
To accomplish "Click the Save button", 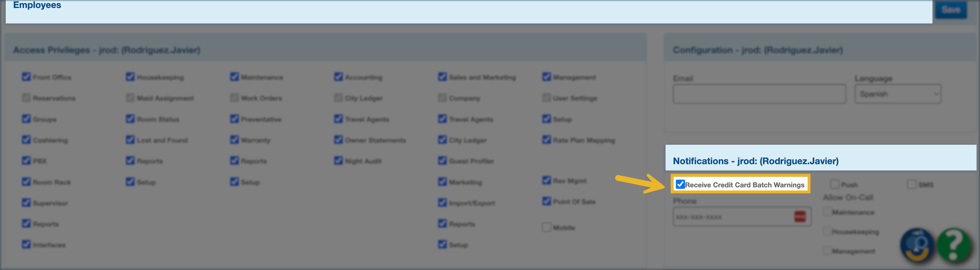I will click(950, 10).
